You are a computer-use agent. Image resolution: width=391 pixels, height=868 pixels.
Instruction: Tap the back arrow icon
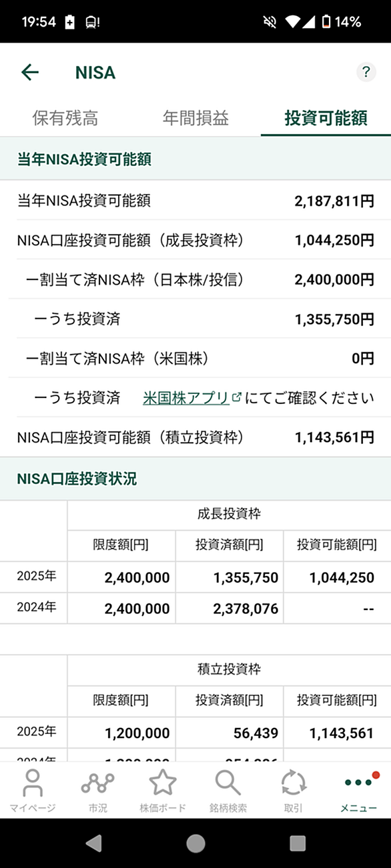click(x=30, y=72)
